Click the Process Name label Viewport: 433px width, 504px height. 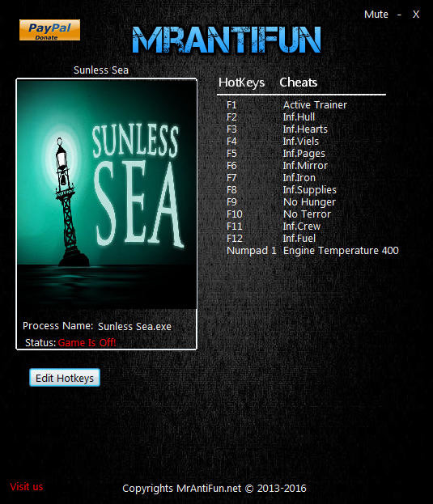[57, 326]
